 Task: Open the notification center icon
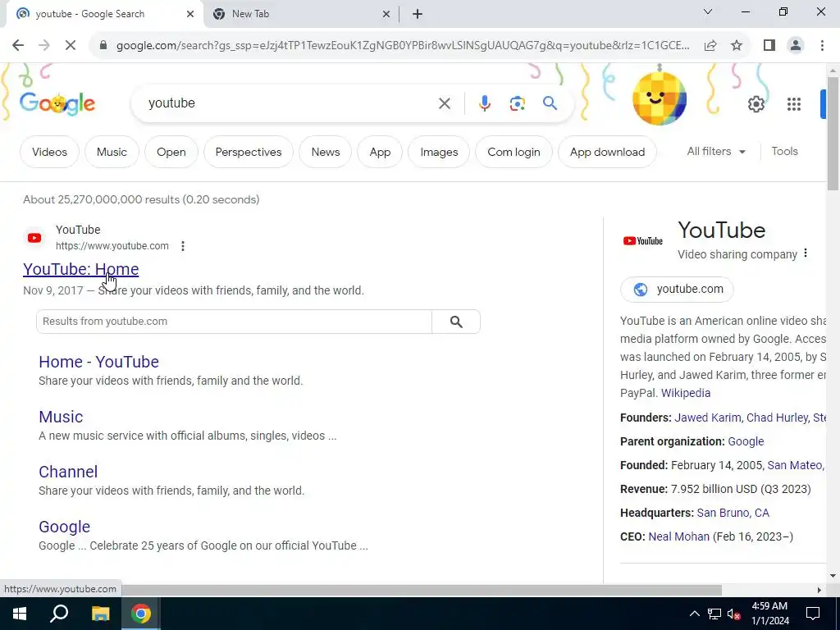(813, 614)
